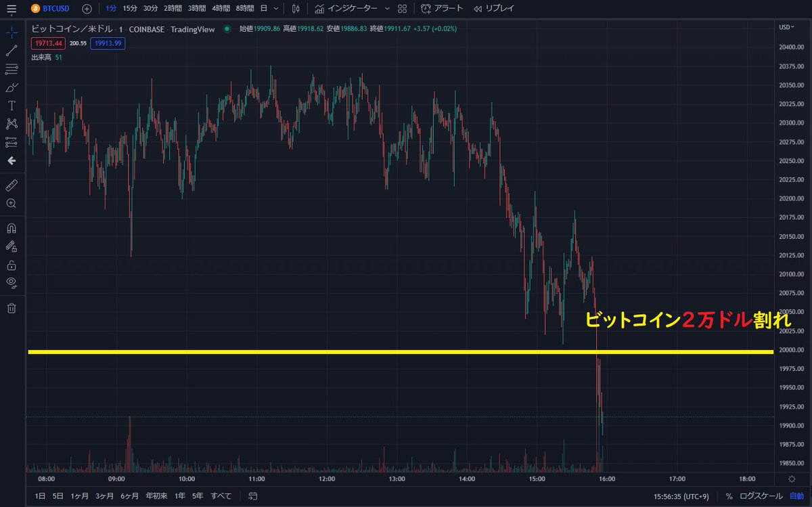This screenshot has height=507, width=812.
Task: Switch to the 2時間 timeframe
Action: [x=173, y=9]
